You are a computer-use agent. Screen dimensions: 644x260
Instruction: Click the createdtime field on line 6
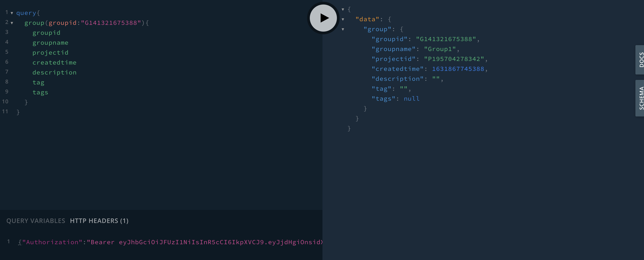[54, 63]
